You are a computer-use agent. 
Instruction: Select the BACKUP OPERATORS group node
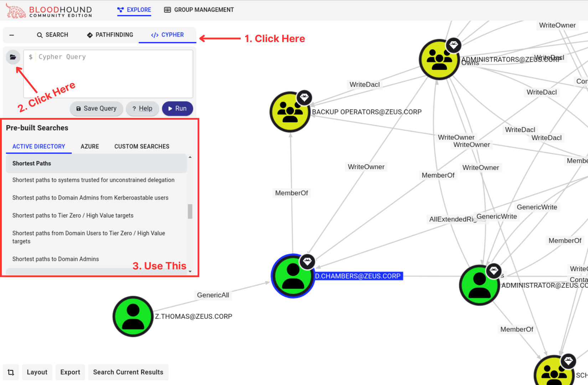tap(290, 112)
